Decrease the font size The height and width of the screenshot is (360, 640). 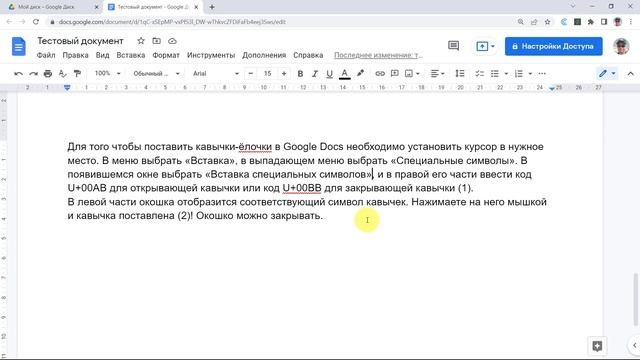click(251, 73)
